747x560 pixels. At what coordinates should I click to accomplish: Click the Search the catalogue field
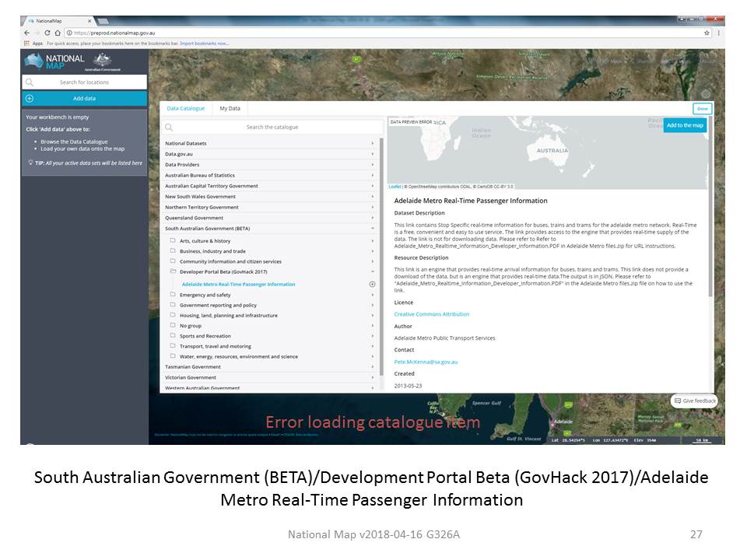coord(272,127)
